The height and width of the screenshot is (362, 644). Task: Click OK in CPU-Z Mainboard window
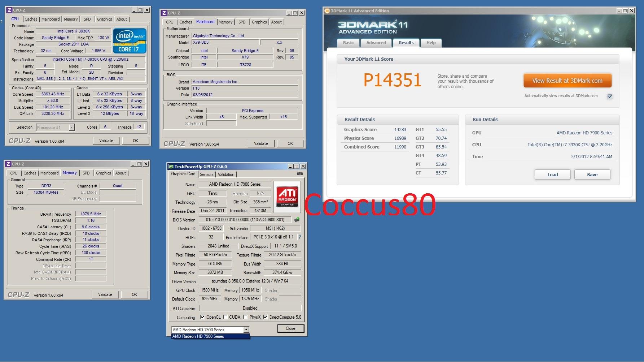tap(290, 143)
